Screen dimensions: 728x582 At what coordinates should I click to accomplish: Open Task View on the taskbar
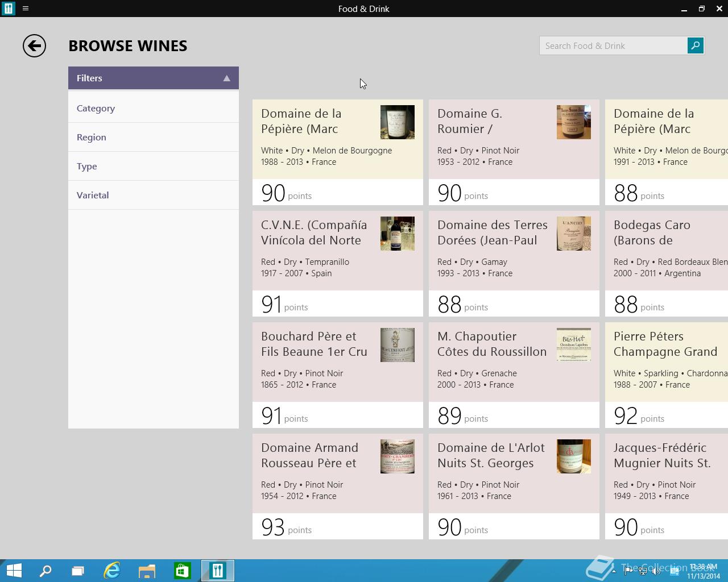point(78,571)
